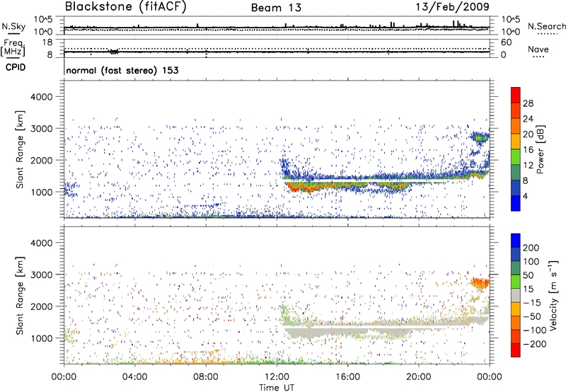Click the "CPID" row label

(16, 67)
